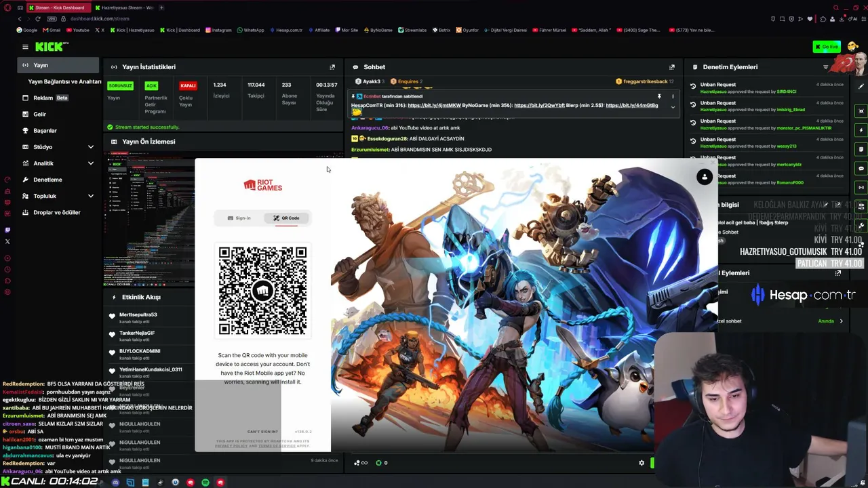Open the Hesap.com.tr bookmark
Screen dimensions: 868x488
[x=286, y=30]
